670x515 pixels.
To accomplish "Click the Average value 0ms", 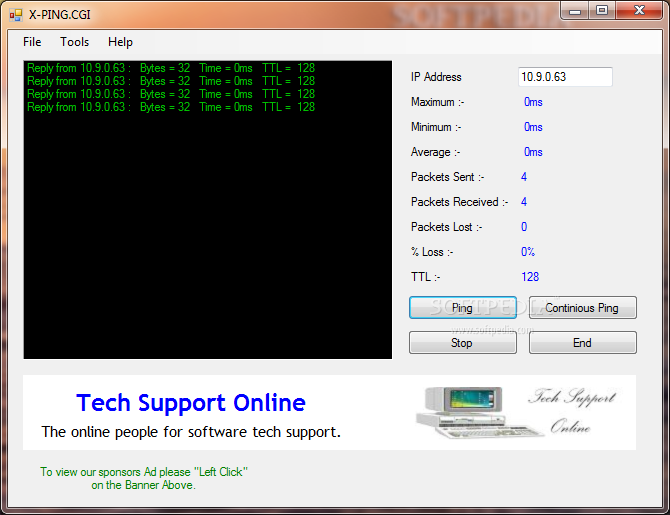I will click(533, 152).
